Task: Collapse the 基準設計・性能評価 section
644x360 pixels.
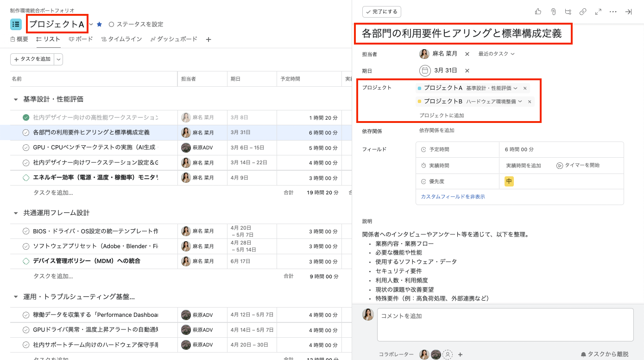Action: tap(15, 99)
